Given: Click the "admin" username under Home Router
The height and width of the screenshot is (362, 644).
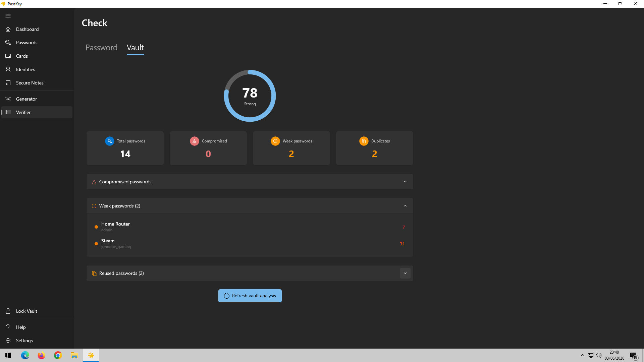Looking at the screenshot, I should coord(107,230).
